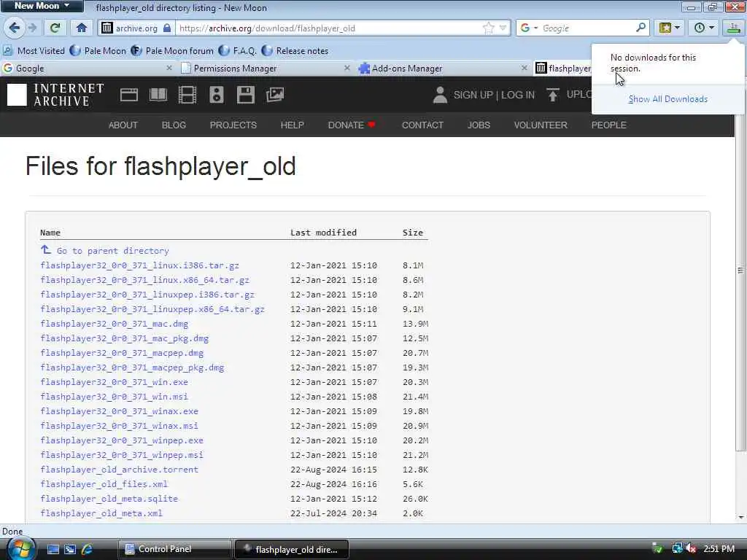This screenshot has height=560, width=747.
Task: Close the Google tab
Action: click(169, 68)
